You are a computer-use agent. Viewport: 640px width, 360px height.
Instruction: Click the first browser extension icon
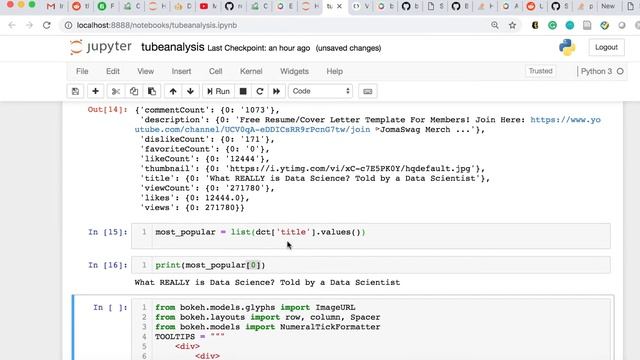click(535, 25)
